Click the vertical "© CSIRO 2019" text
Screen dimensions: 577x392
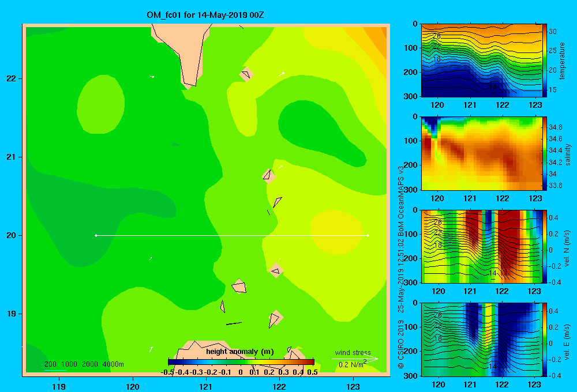click(x=401, y=344)
